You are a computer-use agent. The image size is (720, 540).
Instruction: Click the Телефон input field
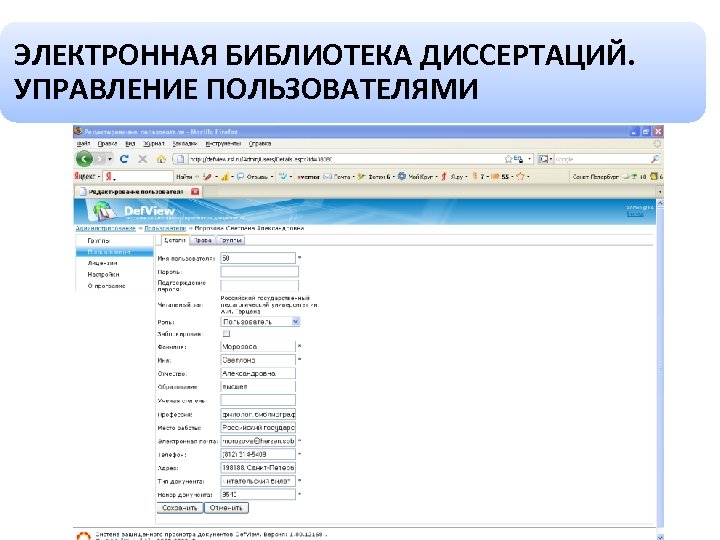point(258,454)
